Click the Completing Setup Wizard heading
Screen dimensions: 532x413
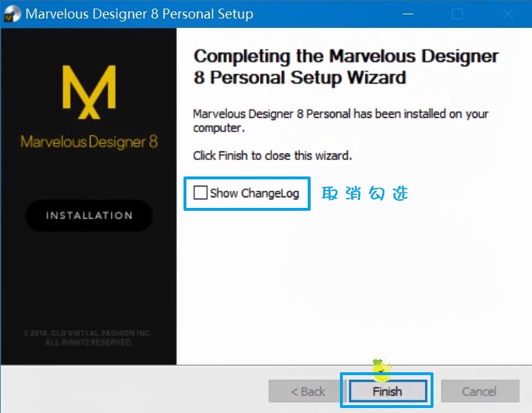(x=346, y=66)
